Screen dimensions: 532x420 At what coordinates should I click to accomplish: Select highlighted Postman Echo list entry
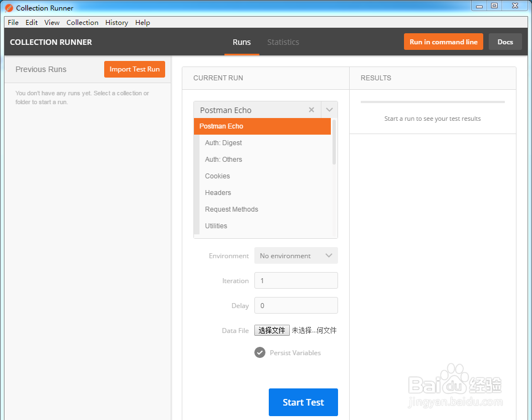pos(262,126)
